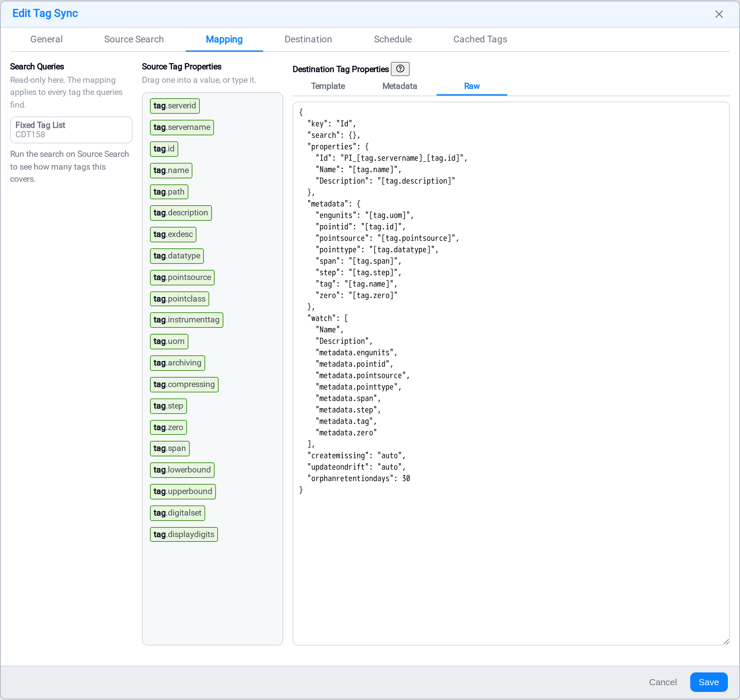Pick the tag.servername property chip

[x=182, y=127]
